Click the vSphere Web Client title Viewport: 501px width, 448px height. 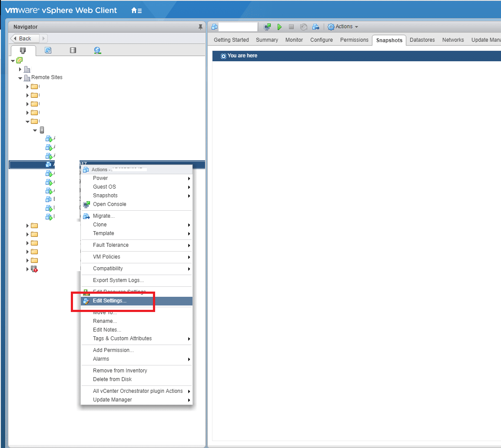click(79, 10)
